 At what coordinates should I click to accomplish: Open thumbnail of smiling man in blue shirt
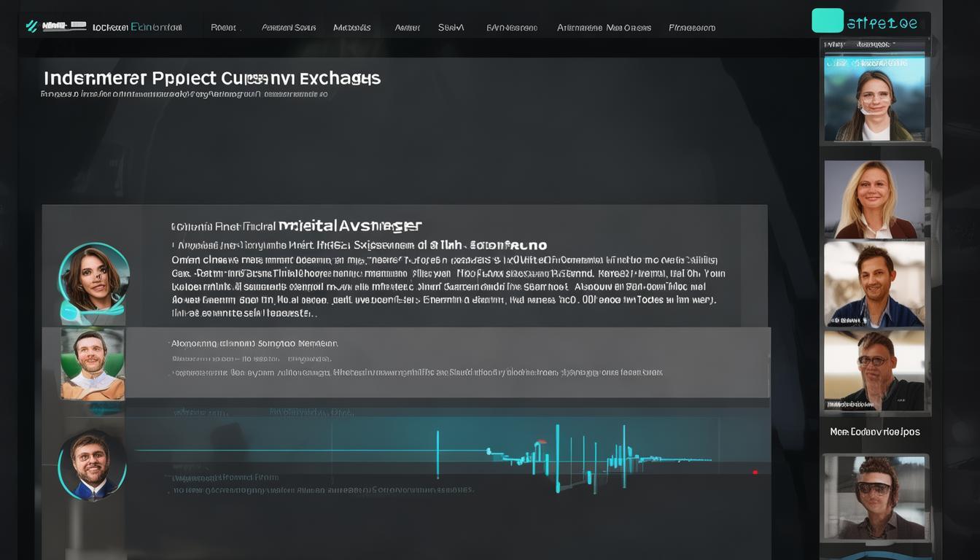874,284
